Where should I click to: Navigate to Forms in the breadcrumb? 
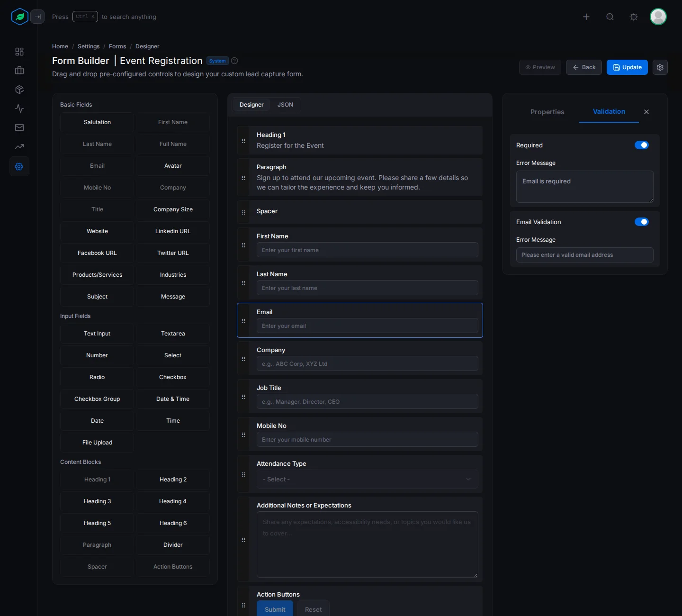[x=117, y=46]
